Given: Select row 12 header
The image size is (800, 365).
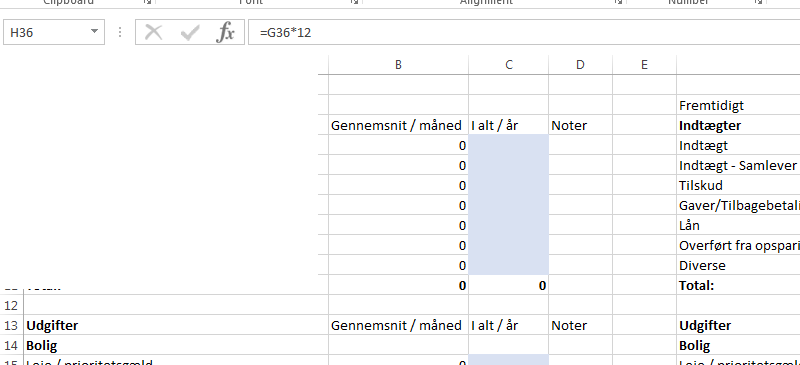Looking at the screenshot, I should point(11,305).
